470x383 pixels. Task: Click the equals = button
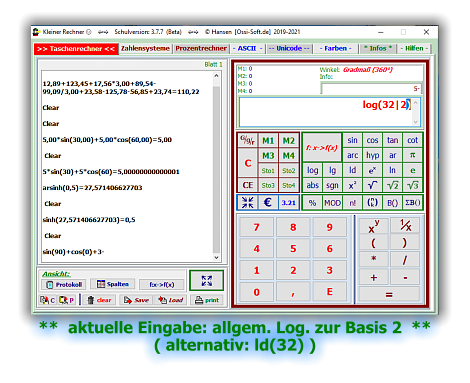389,294
